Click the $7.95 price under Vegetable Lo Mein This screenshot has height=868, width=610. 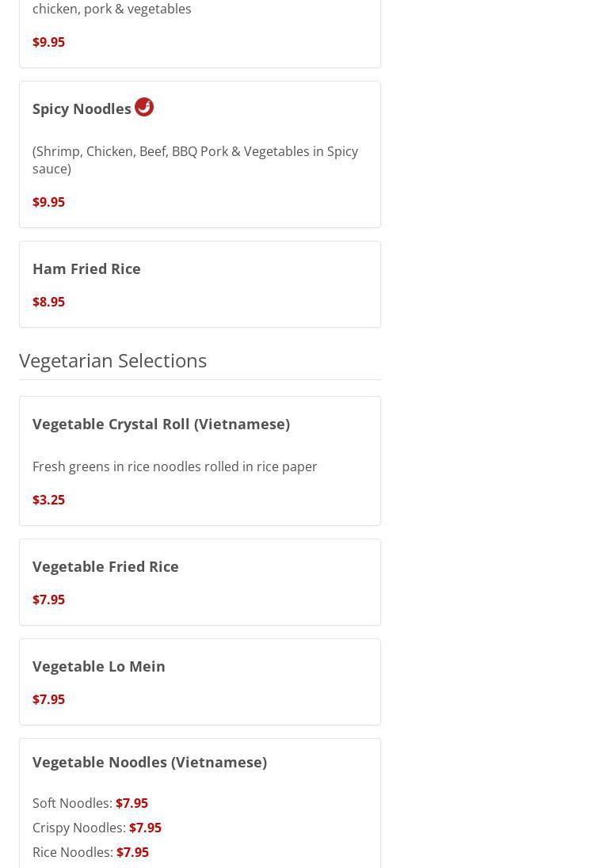(48, 699)
